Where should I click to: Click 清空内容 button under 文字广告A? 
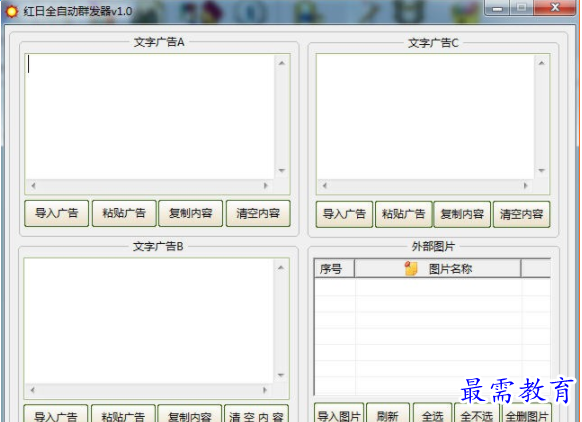pyautogui.click(x=258, y=213)
